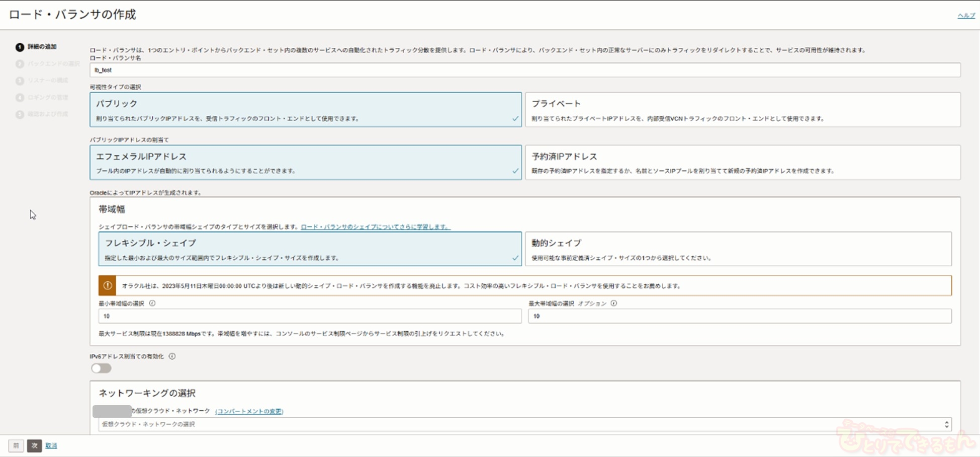Click the info icon beside 最小帯域幅の選択

pyautogui.click(x=152, y=303)
